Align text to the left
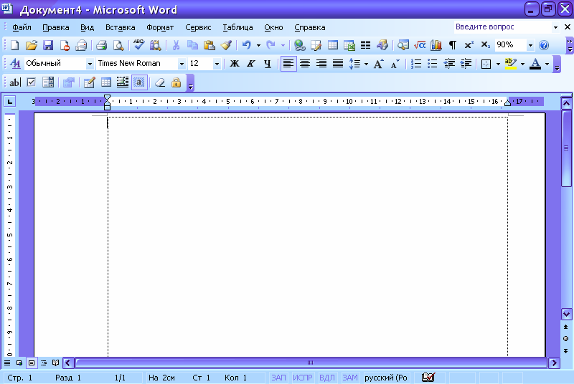This screenshot has width=574, height=384. click(288, 64)
